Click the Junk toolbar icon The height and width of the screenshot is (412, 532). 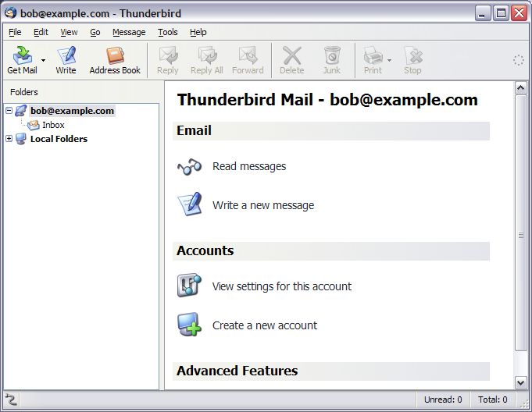coord(332,56)
